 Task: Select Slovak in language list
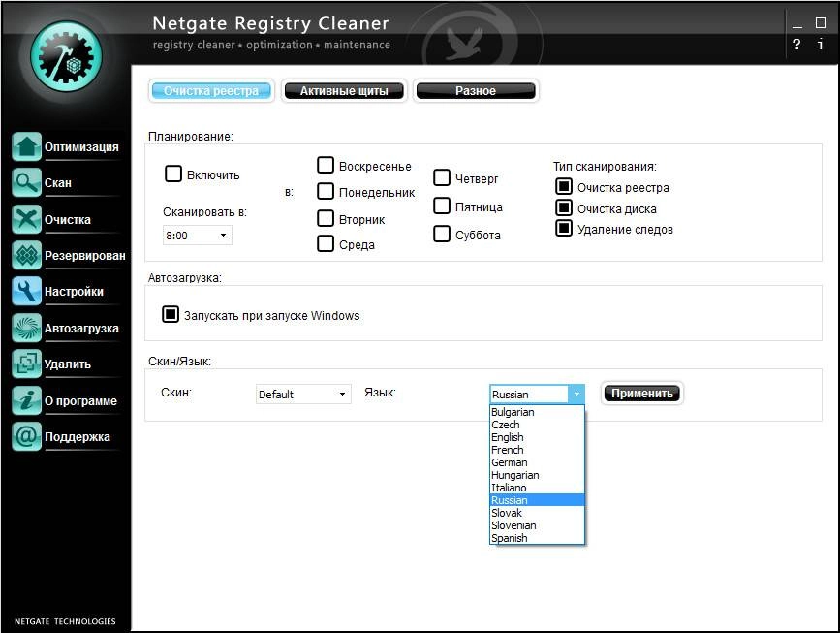coord(537,513)
